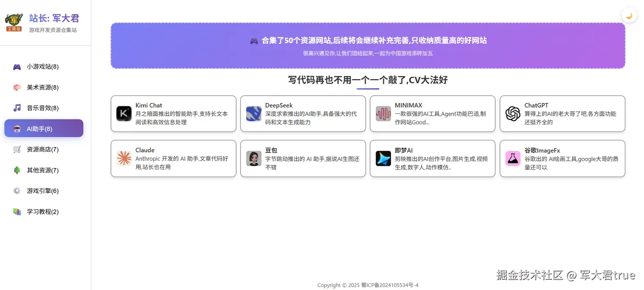Click the gamepad icon beside 小游戏站
Viewport: 644px width, 290px height.
click(x=17, y=67)
